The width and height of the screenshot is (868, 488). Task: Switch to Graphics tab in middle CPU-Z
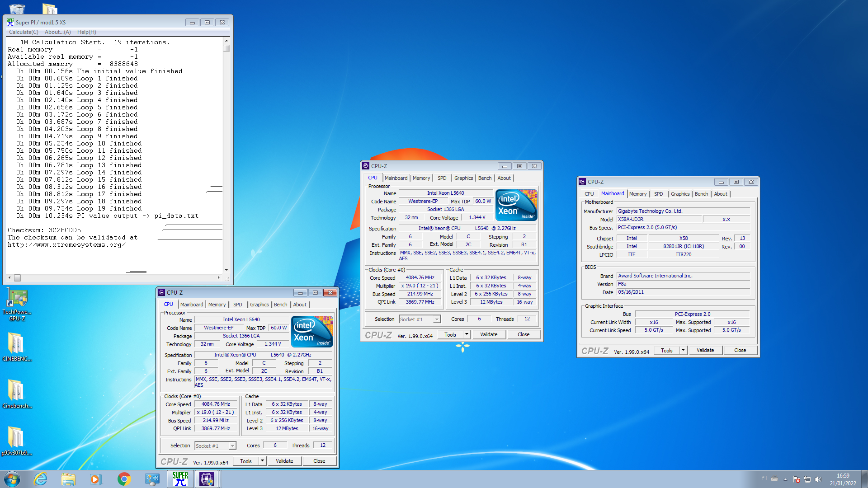click(x=464, y=178)
